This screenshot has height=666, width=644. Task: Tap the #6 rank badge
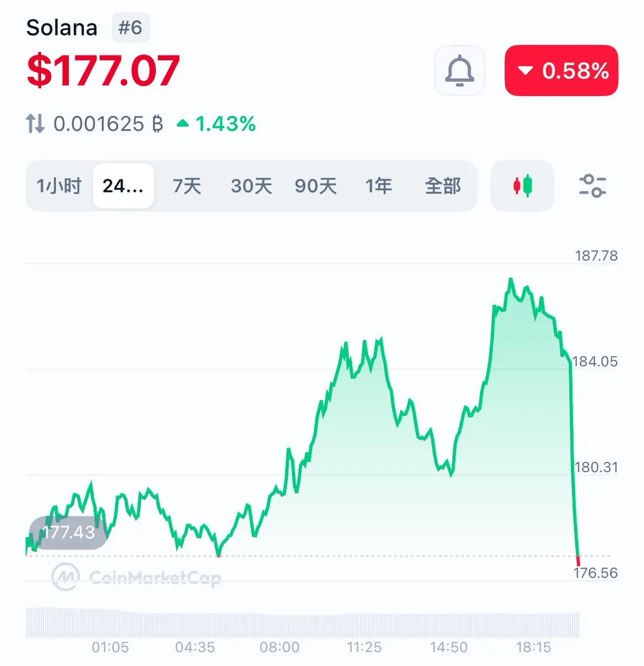(x=130, y=28)
